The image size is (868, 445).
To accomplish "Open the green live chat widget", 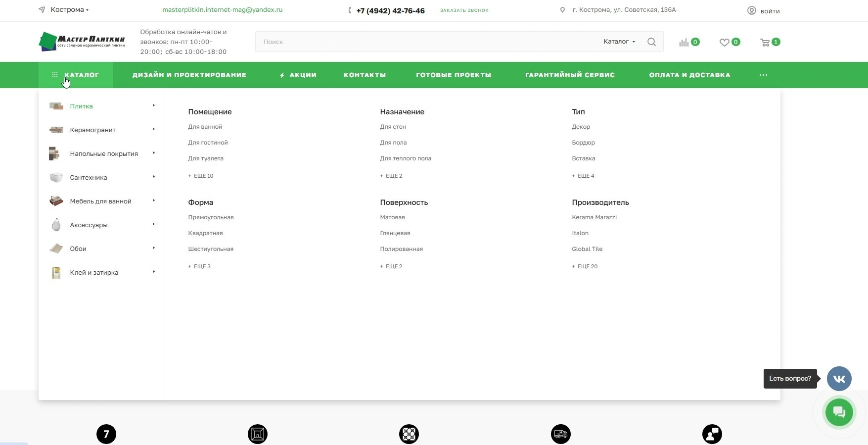I will pos(839,412).
